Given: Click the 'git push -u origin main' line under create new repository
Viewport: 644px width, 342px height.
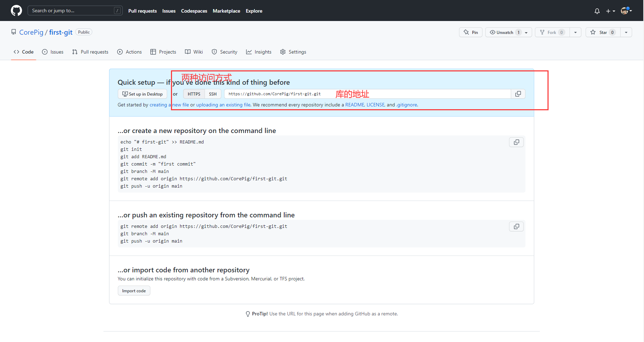Looking at the screenshot, I should tap(151, 186).
